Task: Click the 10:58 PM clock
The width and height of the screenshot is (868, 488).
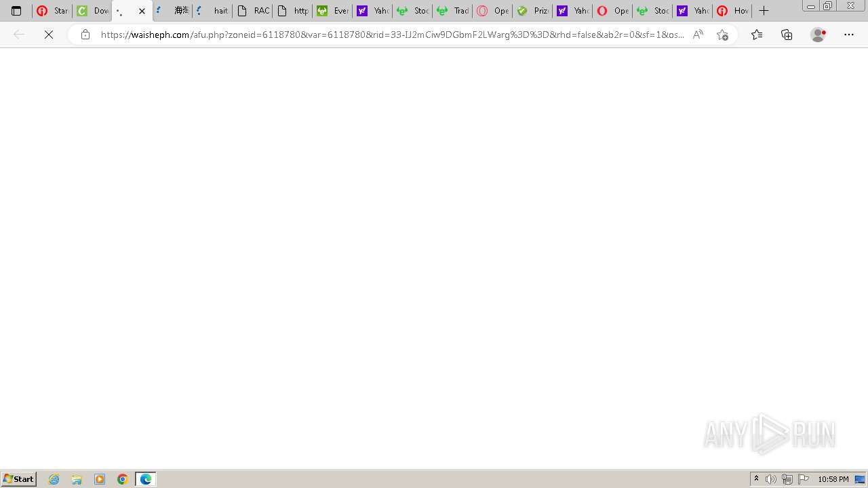Action: pyautogui.click(x=833, y=479)
